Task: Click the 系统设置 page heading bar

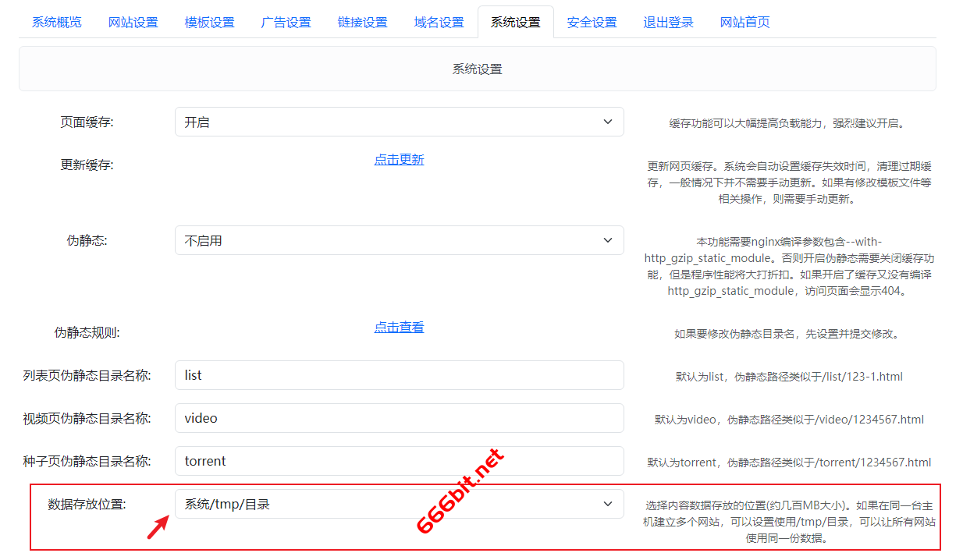Action: click(477, 69)
